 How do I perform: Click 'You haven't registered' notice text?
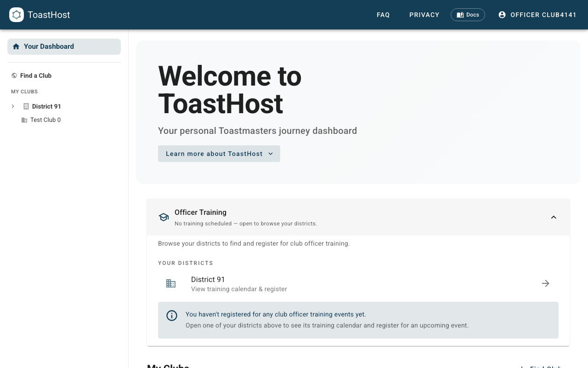click(x=276, y=314)
